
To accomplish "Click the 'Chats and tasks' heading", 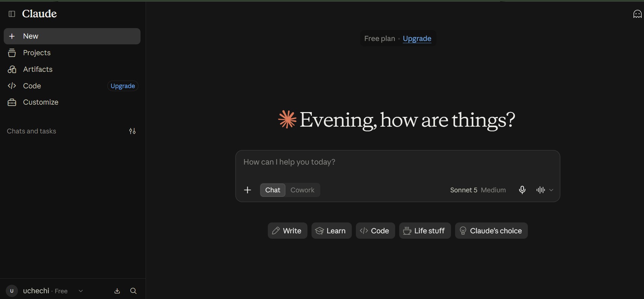I will tap(31, 131).
